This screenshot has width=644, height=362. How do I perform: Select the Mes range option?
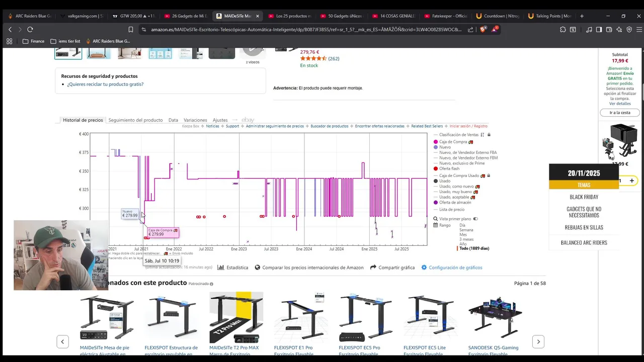tap(463, 235)
